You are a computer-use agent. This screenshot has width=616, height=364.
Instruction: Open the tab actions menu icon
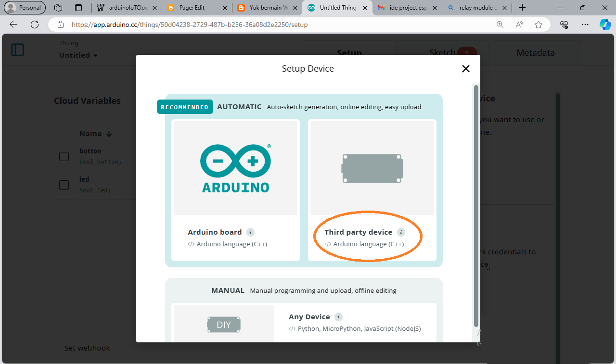78,8
